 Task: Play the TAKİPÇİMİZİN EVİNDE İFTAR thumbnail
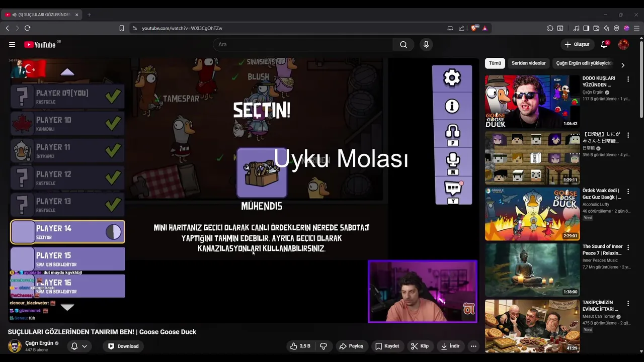532,326
